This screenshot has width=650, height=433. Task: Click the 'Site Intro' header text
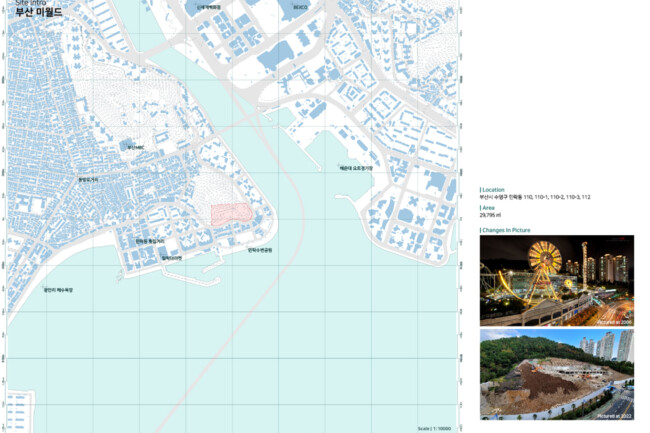(x=30, y=3)
